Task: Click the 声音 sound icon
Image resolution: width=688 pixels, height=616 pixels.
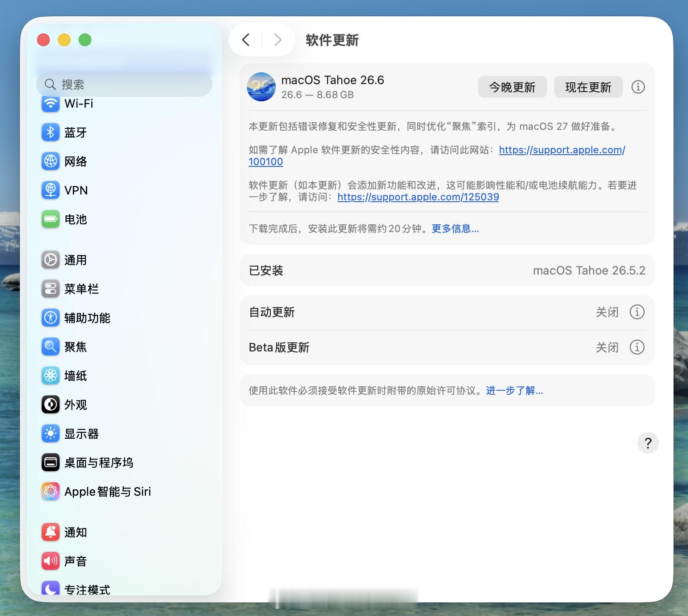Action: [x=51, y=561]
